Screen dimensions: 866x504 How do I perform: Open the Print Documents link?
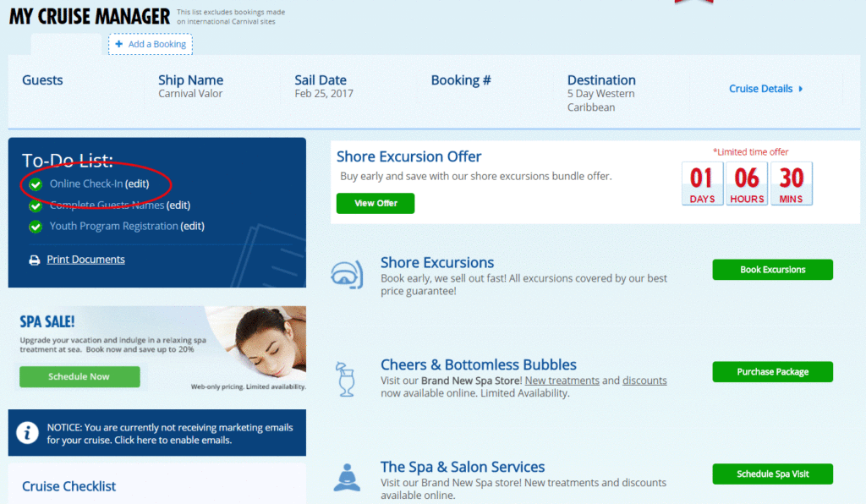(x=85, y=260)
